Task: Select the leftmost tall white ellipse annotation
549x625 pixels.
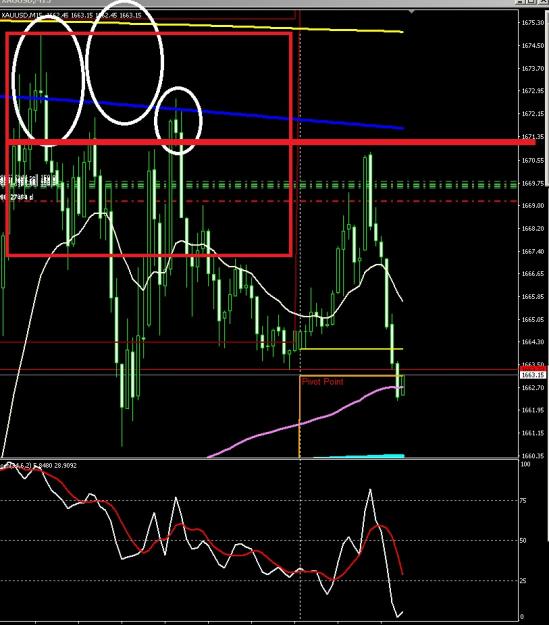Action: tap(48, 79)
